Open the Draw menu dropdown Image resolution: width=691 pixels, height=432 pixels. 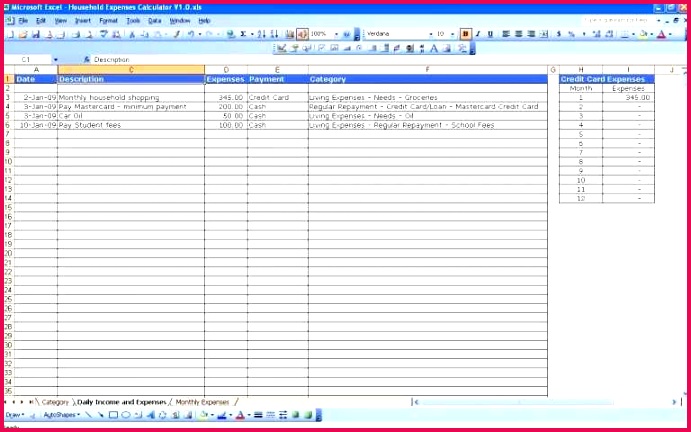(x=15, y=415)
